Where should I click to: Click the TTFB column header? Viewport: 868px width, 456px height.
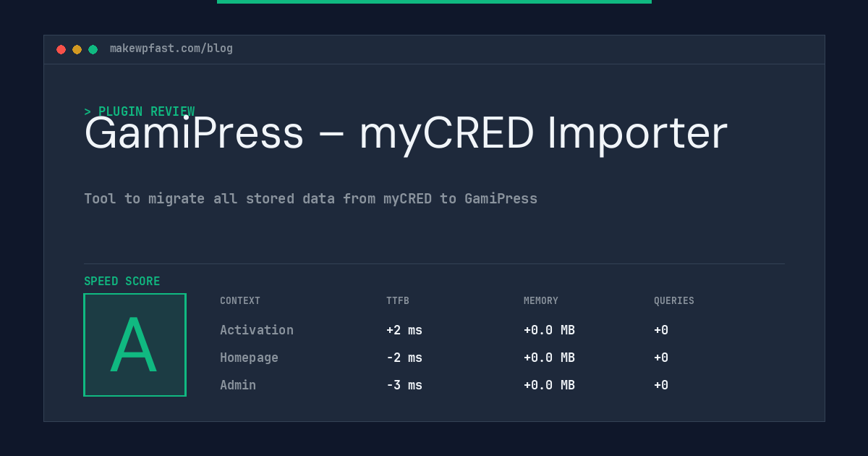pyautogui.click(x=398, y=301)
